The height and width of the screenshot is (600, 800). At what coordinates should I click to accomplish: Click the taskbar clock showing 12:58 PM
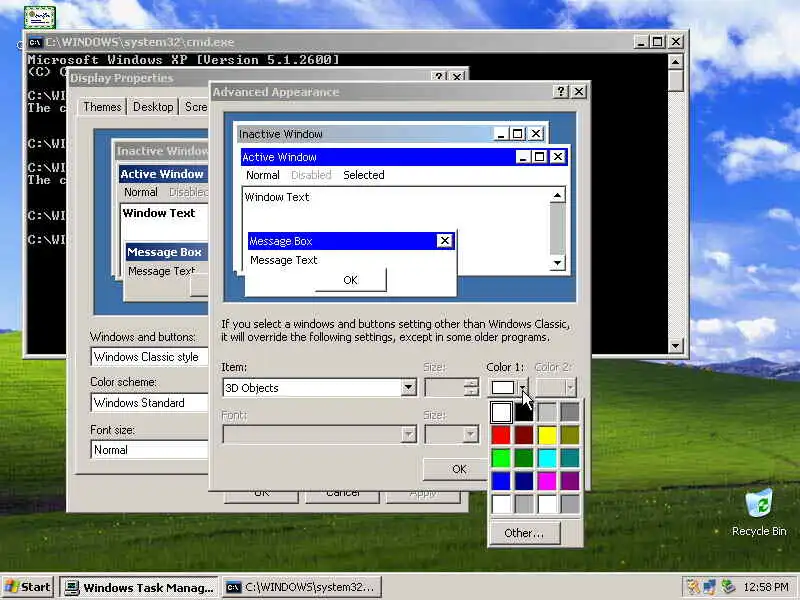[766, 587]
